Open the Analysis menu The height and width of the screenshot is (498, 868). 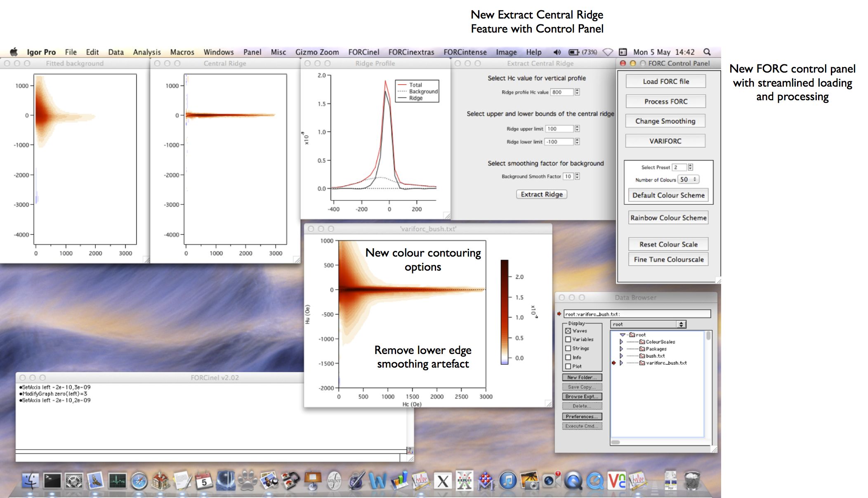146,52
